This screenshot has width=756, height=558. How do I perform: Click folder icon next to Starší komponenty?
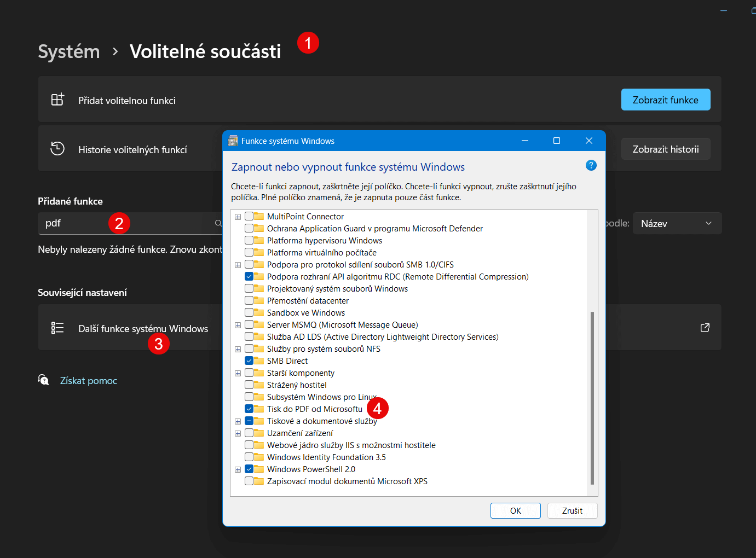coord(259,373)
